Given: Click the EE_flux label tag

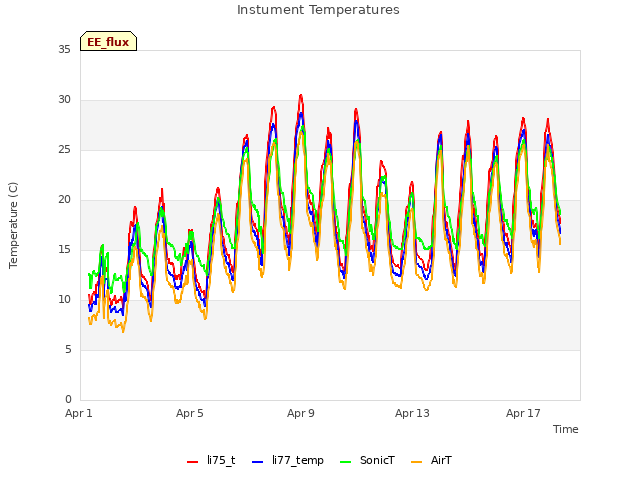Looking at the screenshot, I should coord(108,41).
